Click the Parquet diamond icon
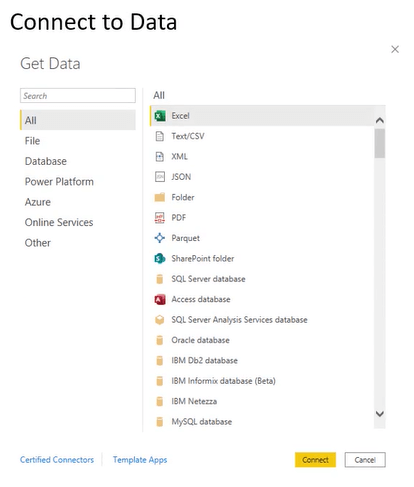Image resolution: width=414 pixels, height=487 pixels. point(160,238)
